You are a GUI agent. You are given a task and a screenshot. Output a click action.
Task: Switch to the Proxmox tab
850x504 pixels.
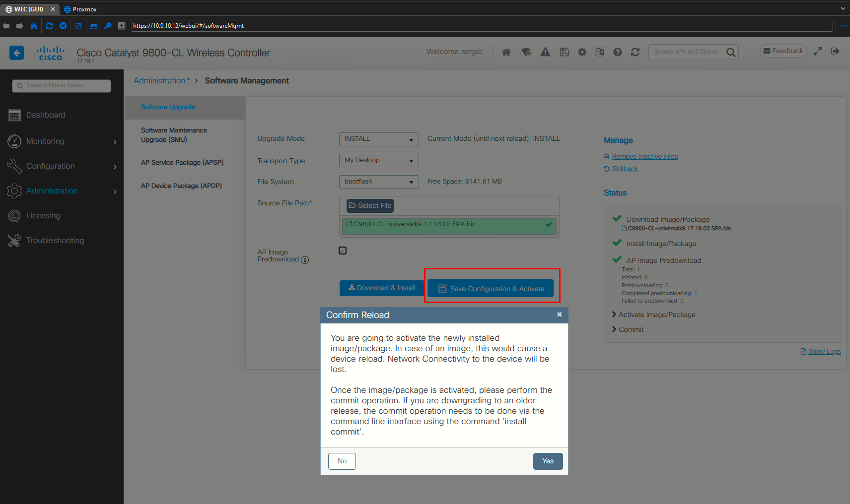(80, 9)
